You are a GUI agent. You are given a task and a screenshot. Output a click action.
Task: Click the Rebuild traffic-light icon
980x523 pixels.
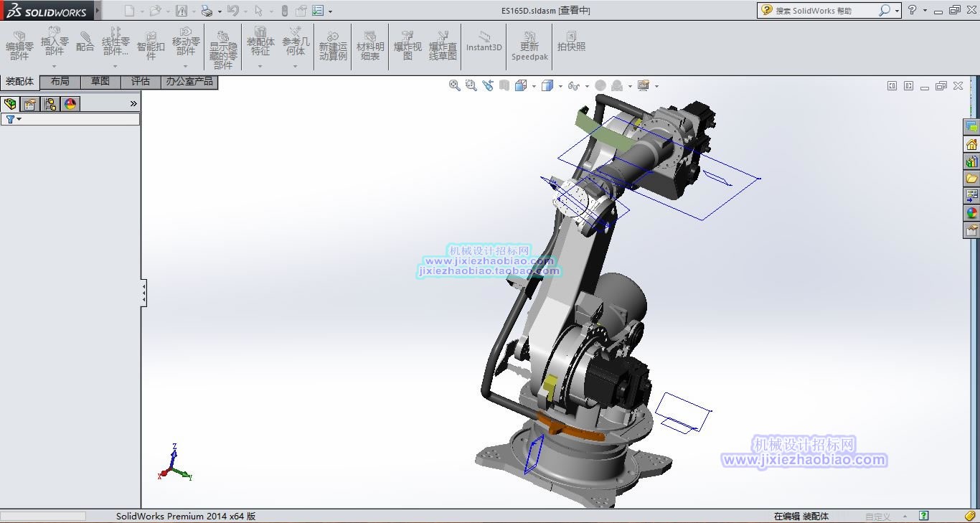[284, 11]
